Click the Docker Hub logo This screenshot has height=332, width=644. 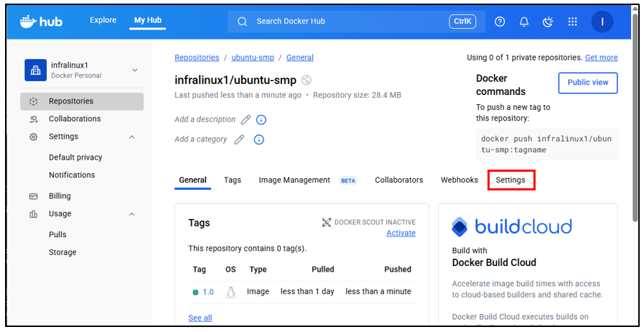point(41,22)
